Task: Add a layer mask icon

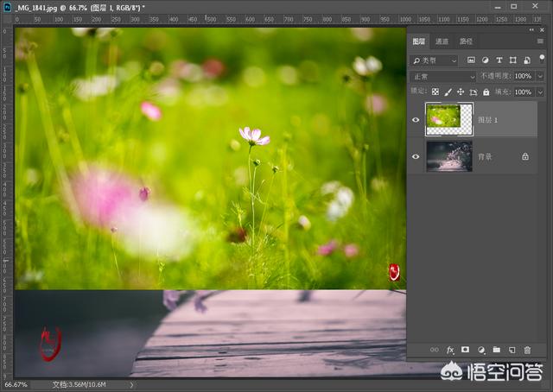Action: (x=465, y=350)
